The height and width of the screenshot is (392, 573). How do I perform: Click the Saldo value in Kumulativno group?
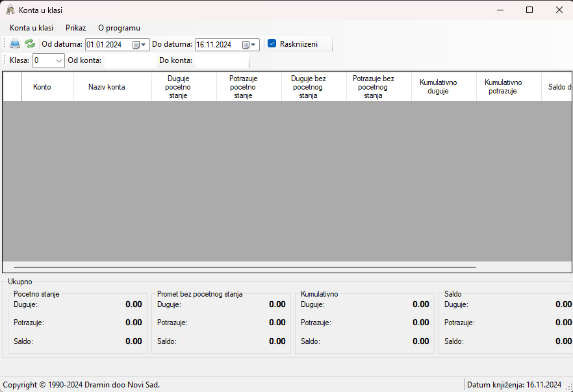click(x=421, y=341)
